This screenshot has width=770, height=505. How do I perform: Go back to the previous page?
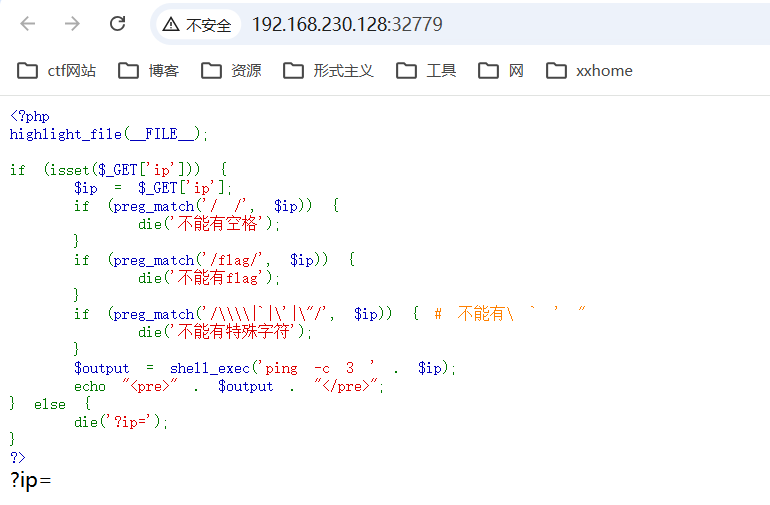[28, 24]
